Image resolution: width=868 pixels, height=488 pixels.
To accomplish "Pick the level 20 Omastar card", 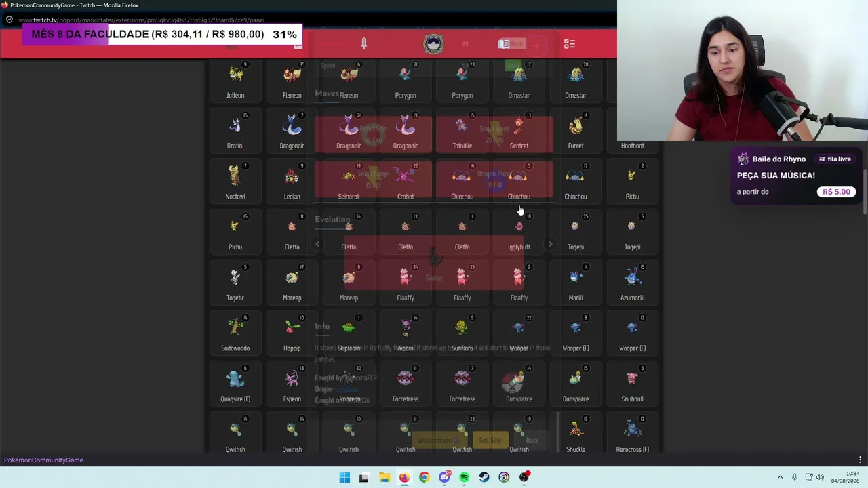I will point(576,81).
